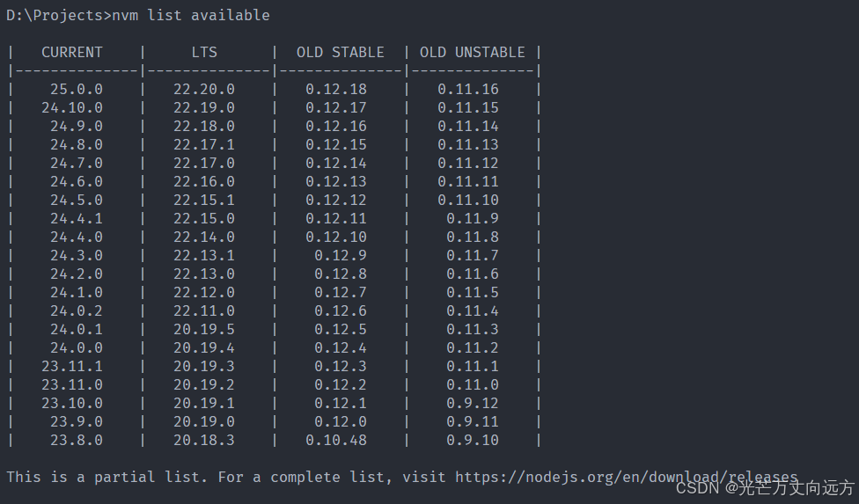Click the CURRENT column header
Image resolution: width=859 pixels, height=504 pixels.
72,53
